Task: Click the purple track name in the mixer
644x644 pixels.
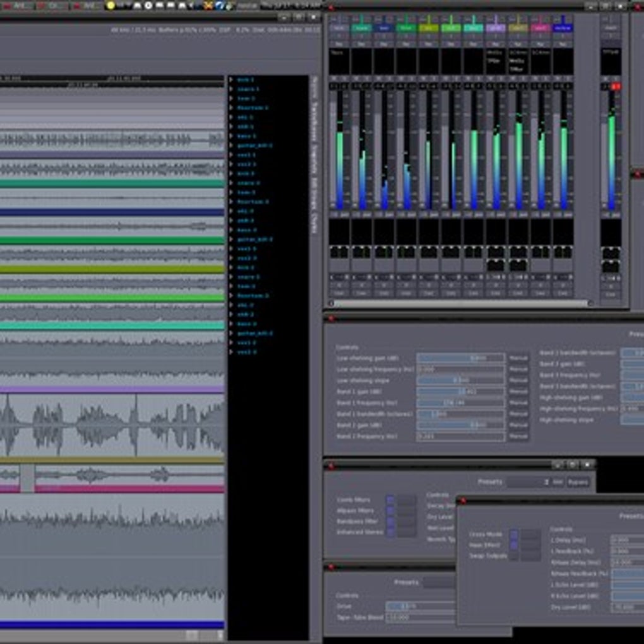Action: (x=496, y=28)
